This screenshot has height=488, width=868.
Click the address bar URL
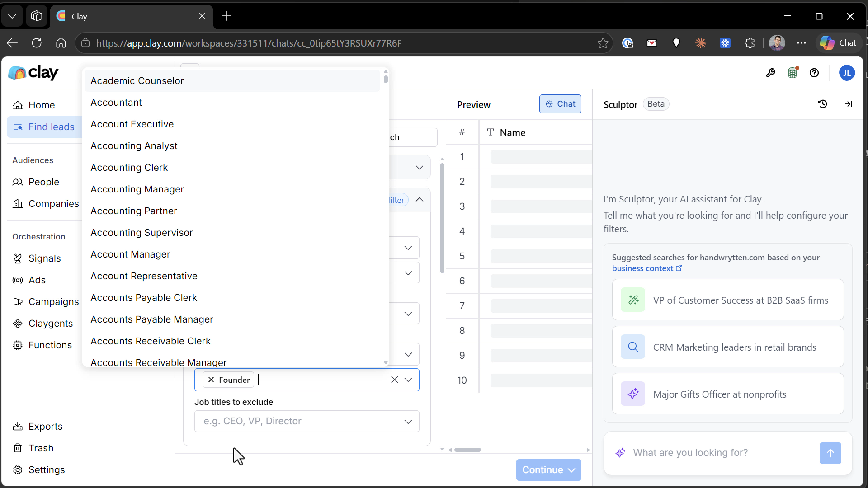(x=249, y=43)
